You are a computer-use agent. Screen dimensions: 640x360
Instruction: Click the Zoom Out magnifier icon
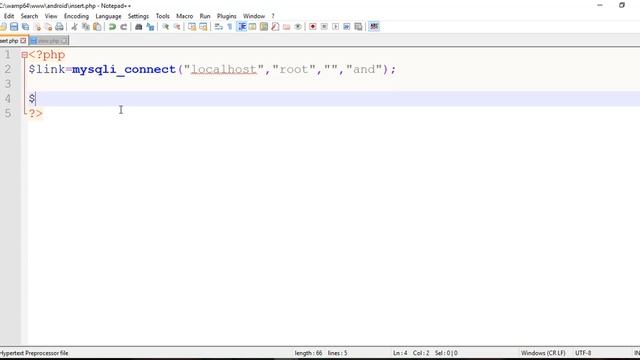click(x=177, y=27)
